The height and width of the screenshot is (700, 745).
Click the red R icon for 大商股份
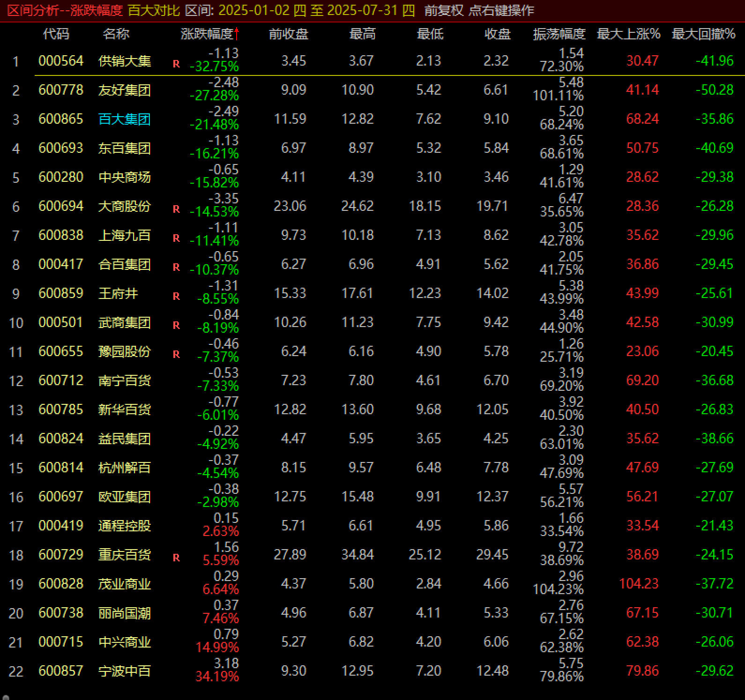click(x=176, y=209)
